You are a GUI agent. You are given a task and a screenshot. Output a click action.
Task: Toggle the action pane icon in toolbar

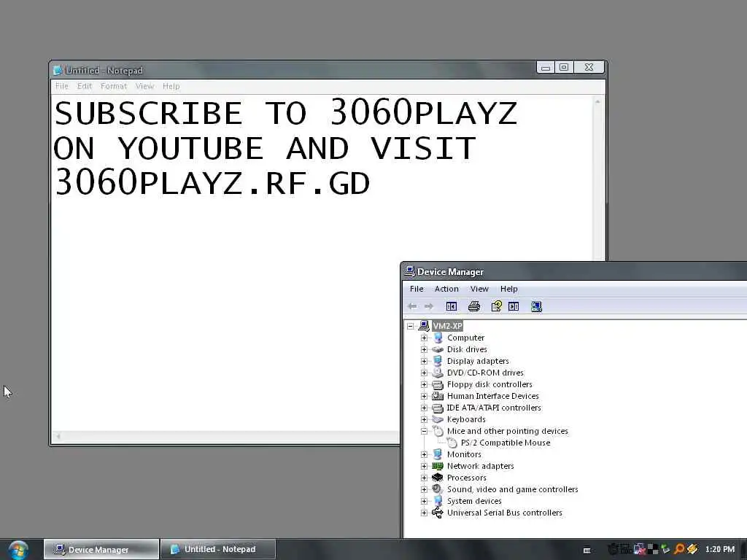[x=514, y=306]
